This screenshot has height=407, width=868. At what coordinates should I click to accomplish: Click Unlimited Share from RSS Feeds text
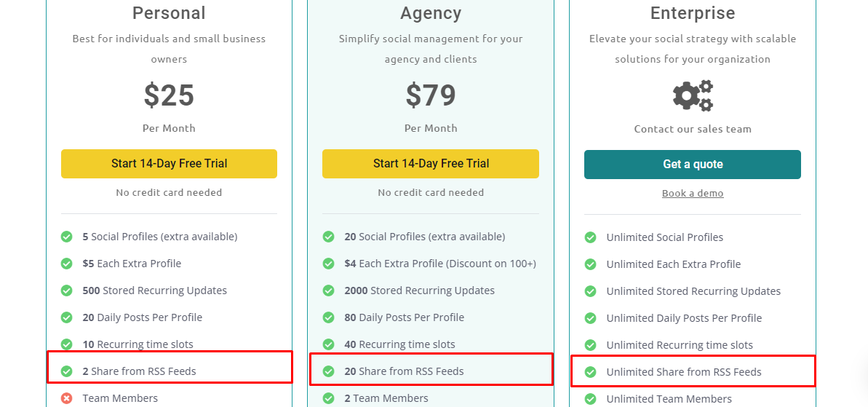click(x=684, y=372)
